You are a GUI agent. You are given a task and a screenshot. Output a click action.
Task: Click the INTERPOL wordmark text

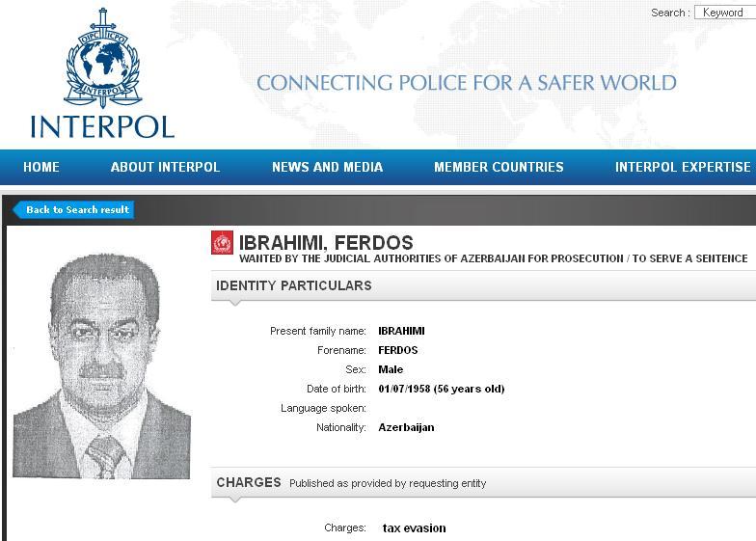click(x=102, y=127)
